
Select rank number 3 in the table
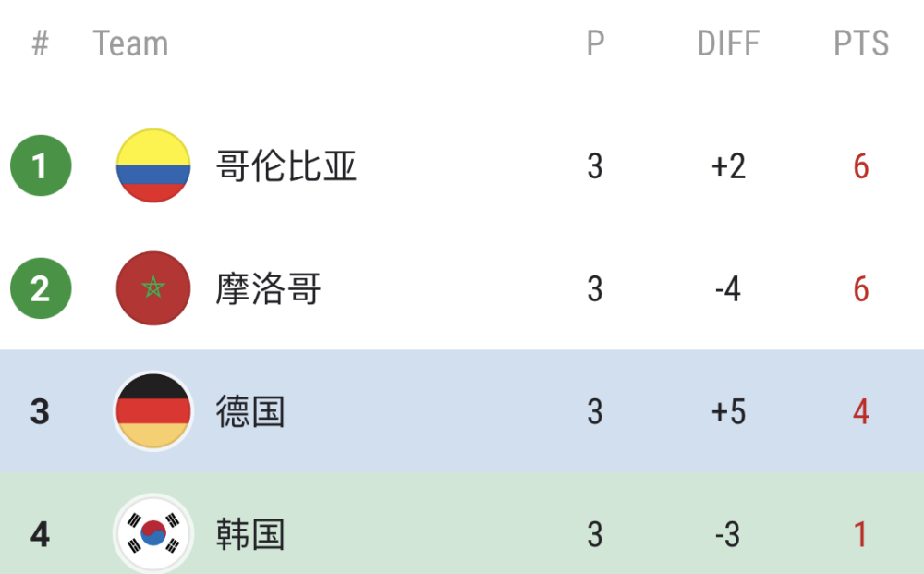40,411
